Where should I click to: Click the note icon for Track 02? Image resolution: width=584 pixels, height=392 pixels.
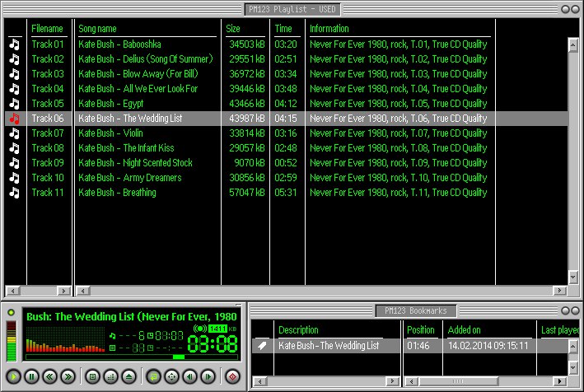14,59
